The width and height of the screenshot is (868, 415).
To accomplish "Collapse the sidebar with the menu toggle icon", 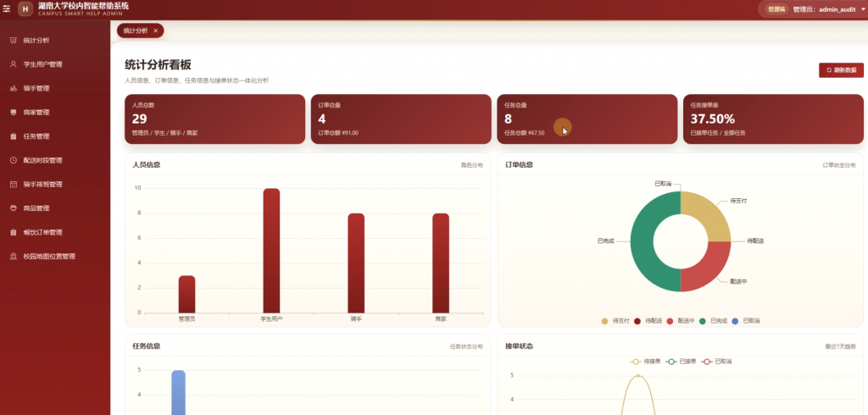I will click(7, 8).
